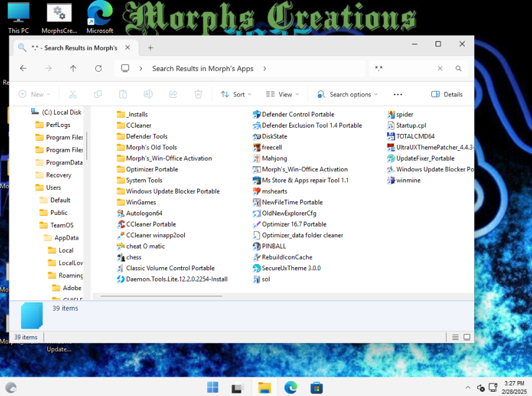
Task: Select Autologon64 file
Action: coord(140,214)
